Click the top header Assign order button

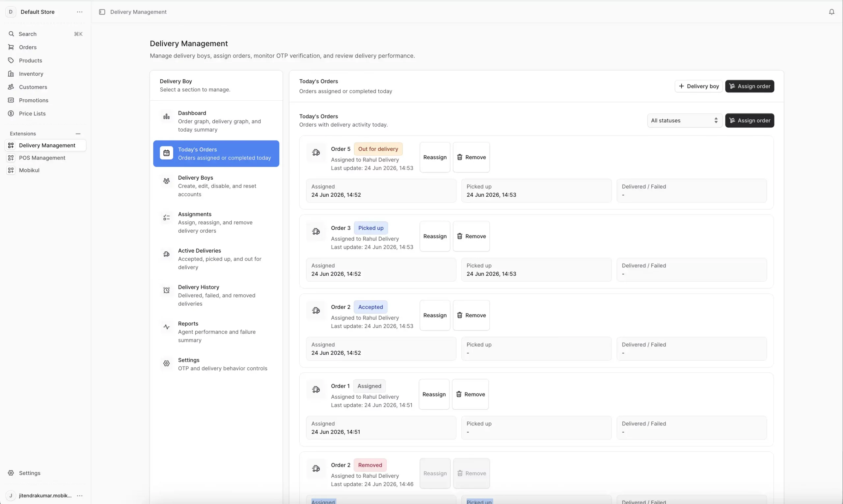click(x=749, y=86)
